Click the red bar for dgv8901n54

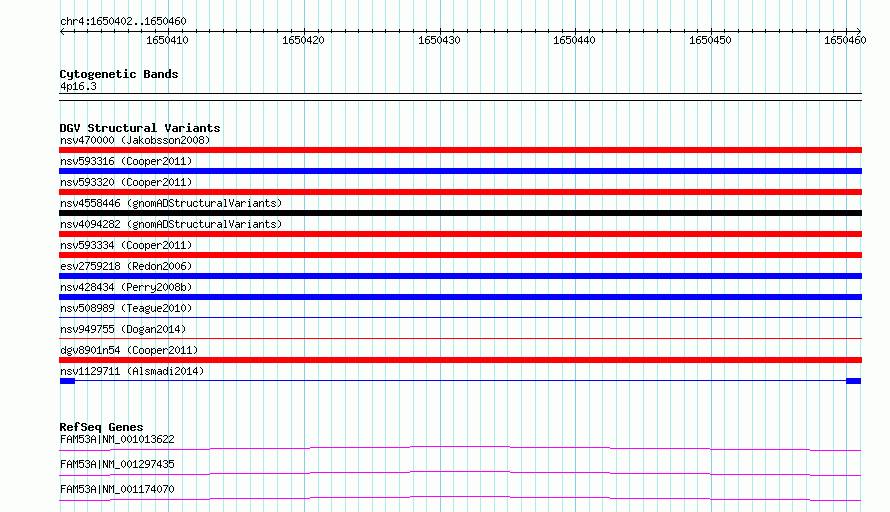pos(460,360)
